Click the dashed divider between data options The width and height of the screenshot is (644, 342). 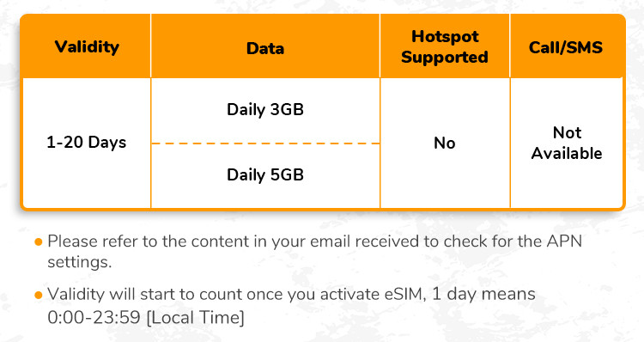tap(265, 144)
